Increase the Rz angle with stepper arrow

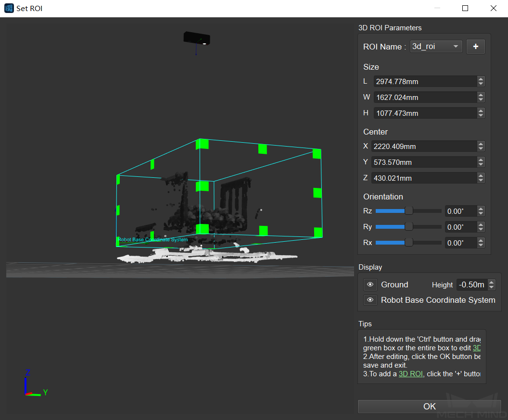point(481,209)
